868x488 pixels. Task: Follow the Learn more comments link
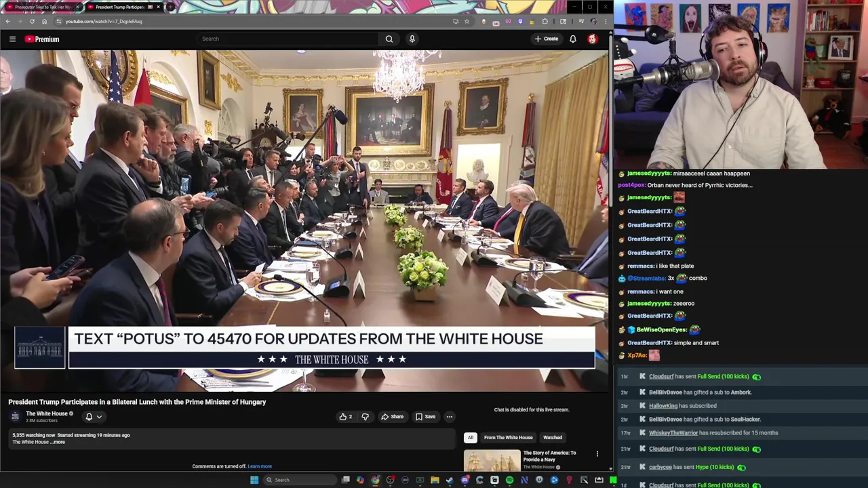pyautogui.click(x=260, y=466)
